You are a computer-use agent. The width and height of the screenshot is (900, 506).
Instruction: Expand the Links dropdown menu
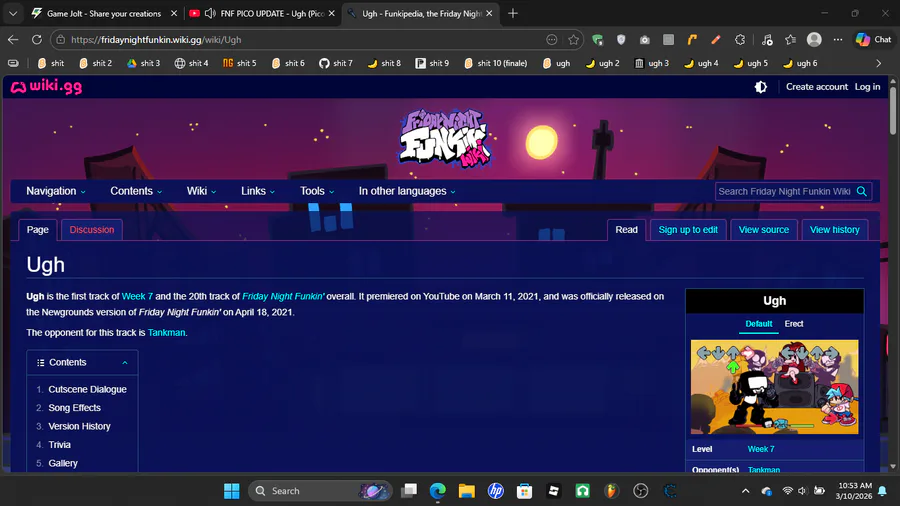258,191
